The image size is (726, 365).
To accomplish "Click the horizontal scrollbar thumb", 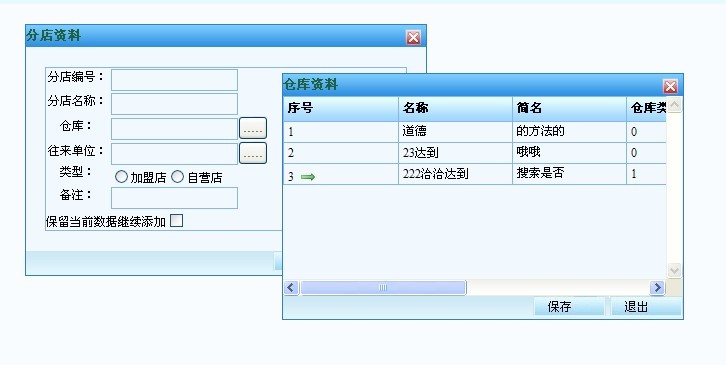I will (383, 288).
